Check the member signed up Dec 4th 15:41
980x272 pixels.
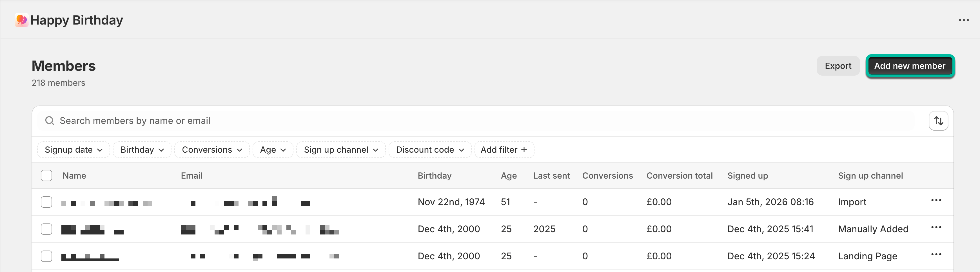click(x=46, y=229)
